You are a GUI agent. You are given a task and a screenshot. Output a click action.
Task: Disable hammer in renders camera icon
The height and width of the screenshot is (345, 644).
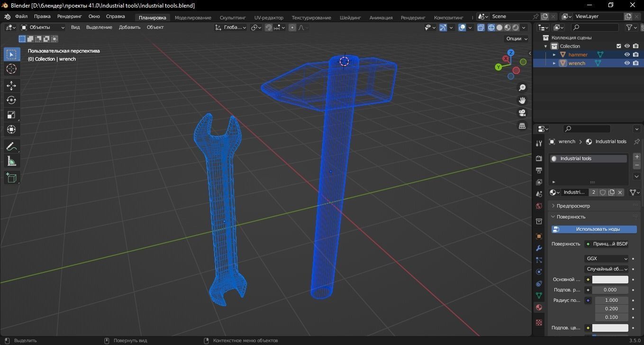point(636,54)
